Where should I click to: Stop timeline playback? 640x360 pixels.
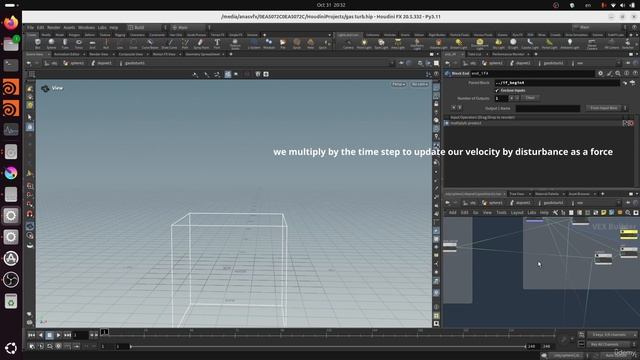click(49, 335)
